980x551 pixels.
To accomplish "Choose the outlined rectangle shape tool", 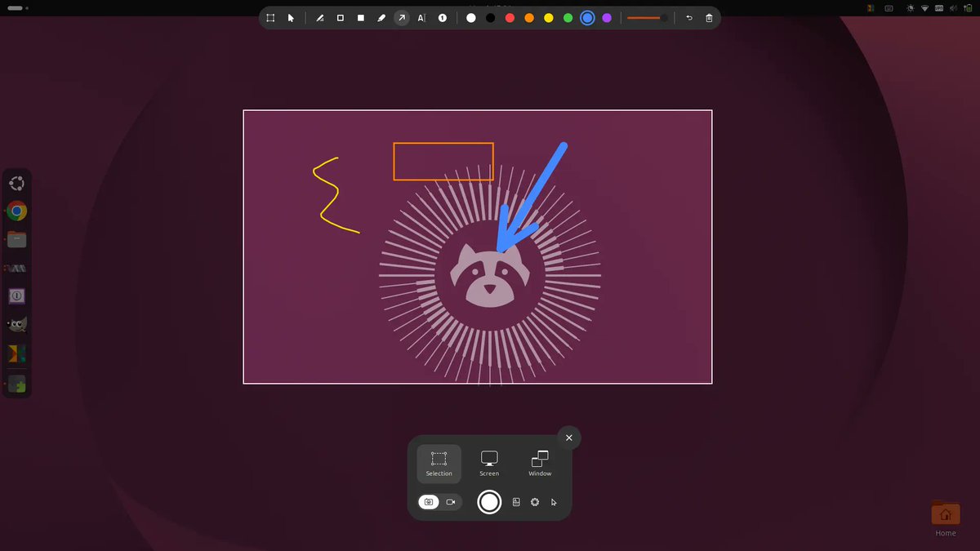I will point(341,17).
